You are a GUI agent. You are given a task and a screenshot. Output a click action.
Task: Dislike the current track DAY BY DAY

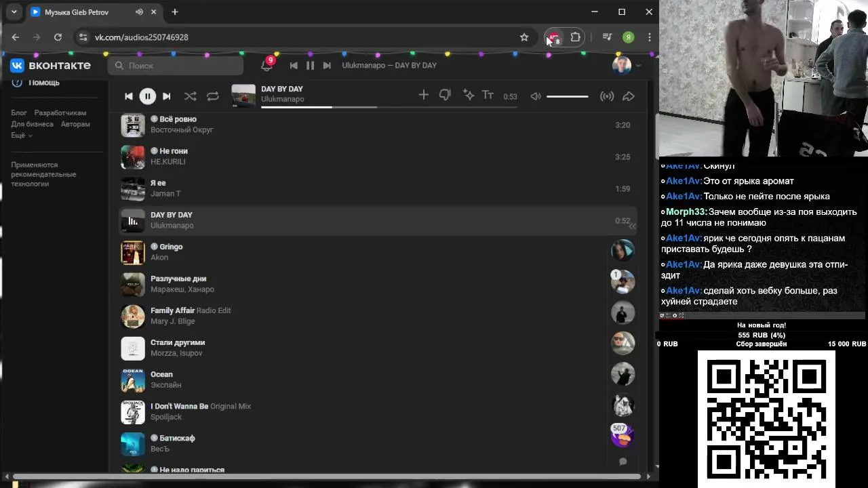pyautogui.click(x=445, y=96)
